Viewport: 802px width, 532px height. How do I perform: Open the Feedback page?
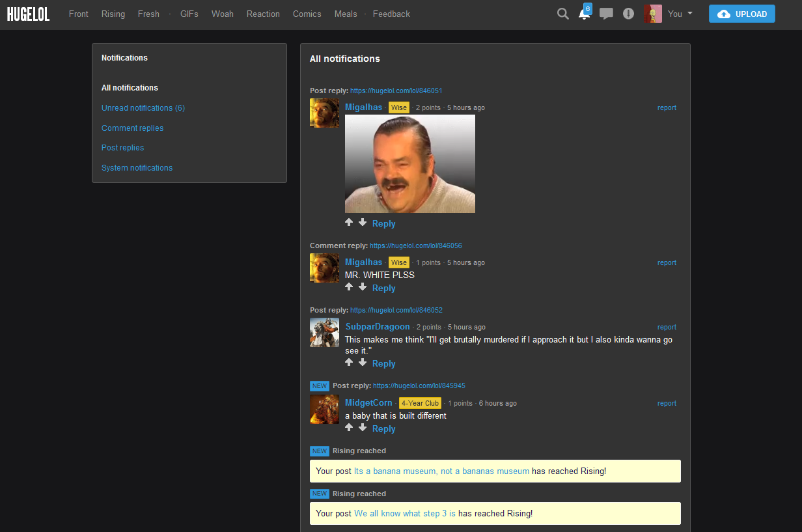pyautogui.click(x=391, y=14)
